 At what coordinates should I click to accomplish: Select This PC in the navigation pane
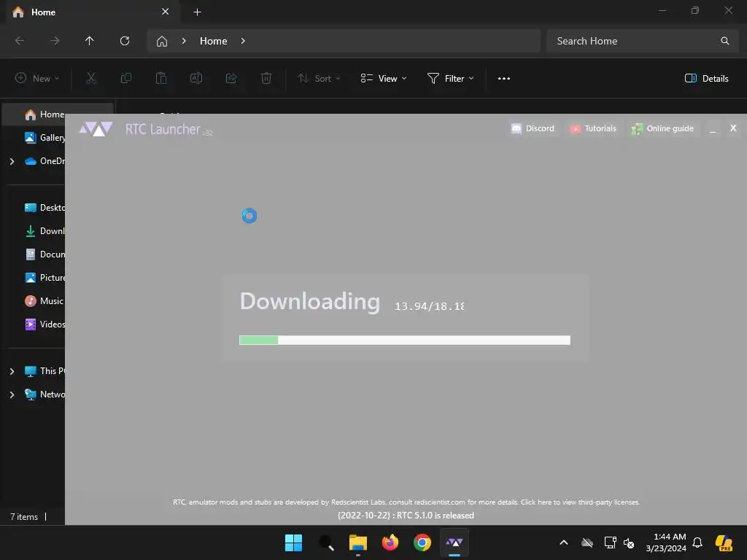click(44, 371)
